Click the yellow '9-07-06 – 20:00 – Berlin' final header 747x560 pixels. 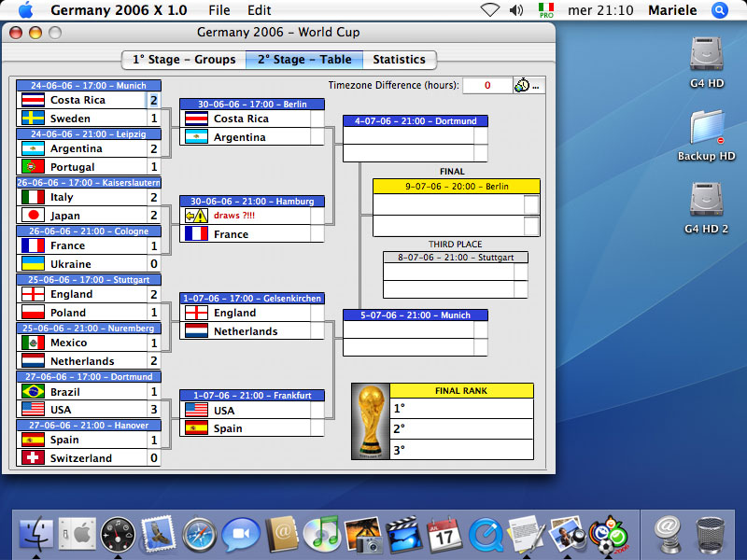click(457, 186)
